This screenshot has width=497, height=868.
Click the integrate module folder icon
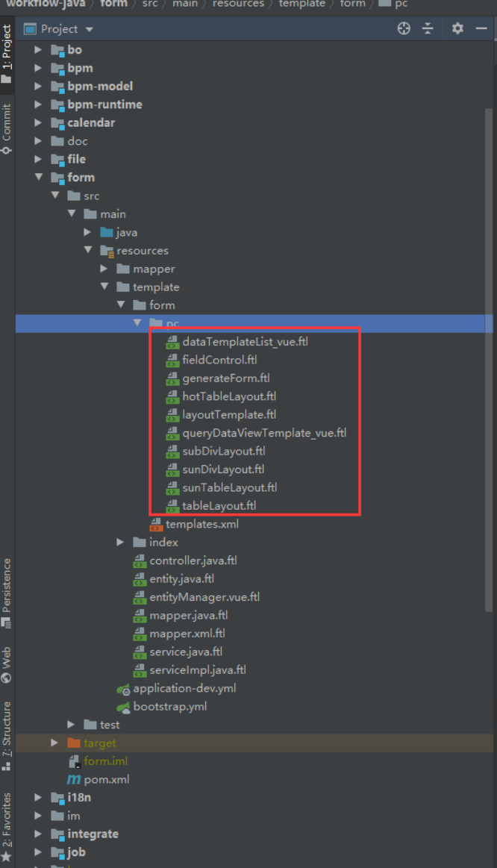(x=57, y=834)
